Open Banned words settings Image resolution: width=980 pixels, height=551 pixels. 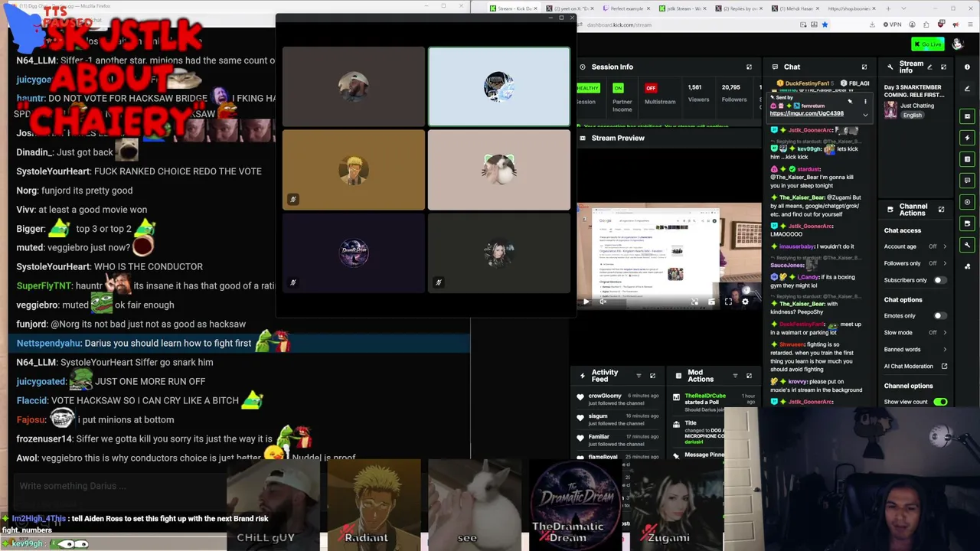pyautogui.click(x=916, y=349)
